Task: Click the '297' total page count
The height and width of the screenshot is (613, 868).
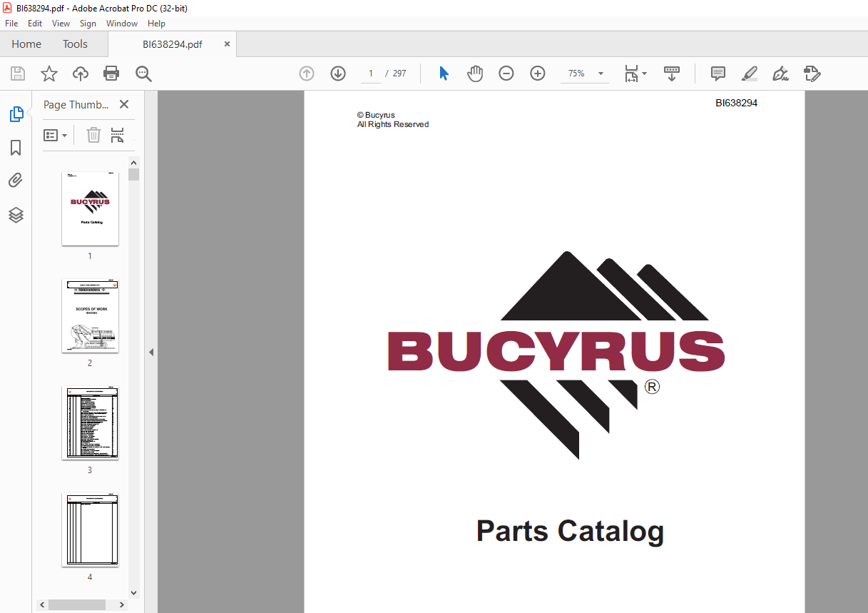Action: pos(399,74)
